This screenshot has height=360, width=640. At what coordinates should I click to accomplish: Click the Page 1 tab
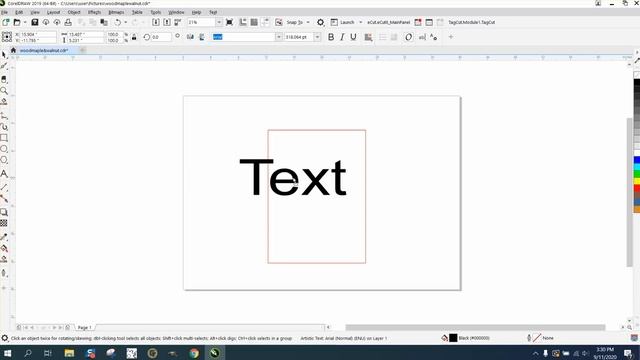[x=84, y=328]
